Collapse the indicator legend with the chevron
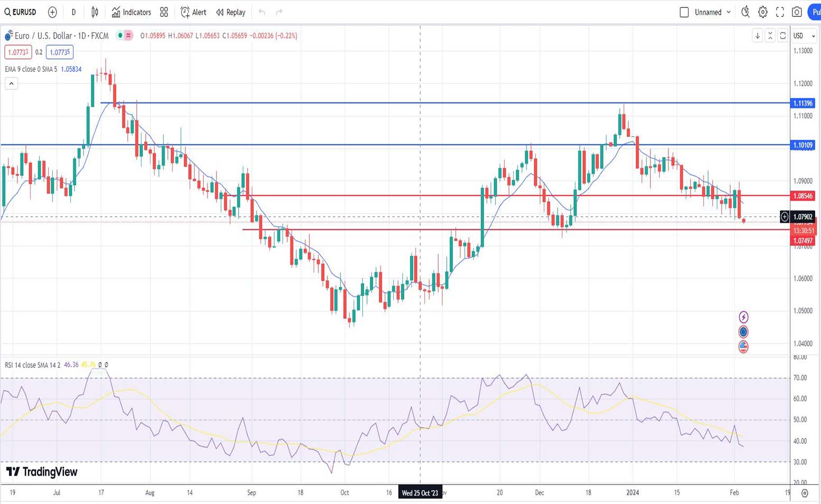This screenshot has width=821, height=504. point(11,83)
